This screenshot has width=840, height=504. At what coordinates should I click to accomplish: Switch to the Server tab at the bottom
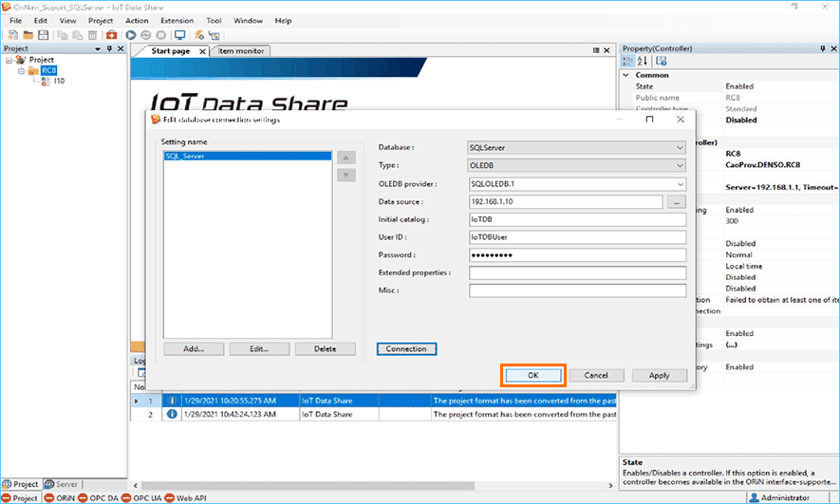[61, 484]
